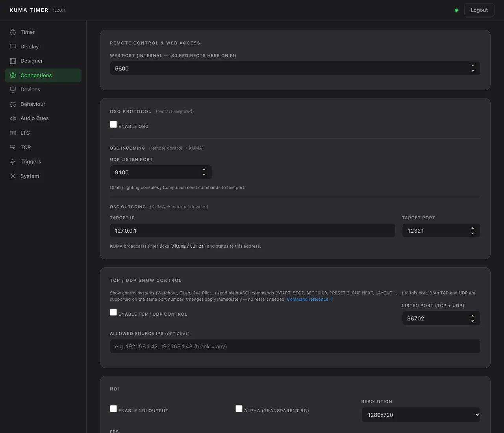Viewport: 504px width, 433px height.
Task: Increment UDP Listen Port stepper up arrow
Action: (x=204, y=170)
